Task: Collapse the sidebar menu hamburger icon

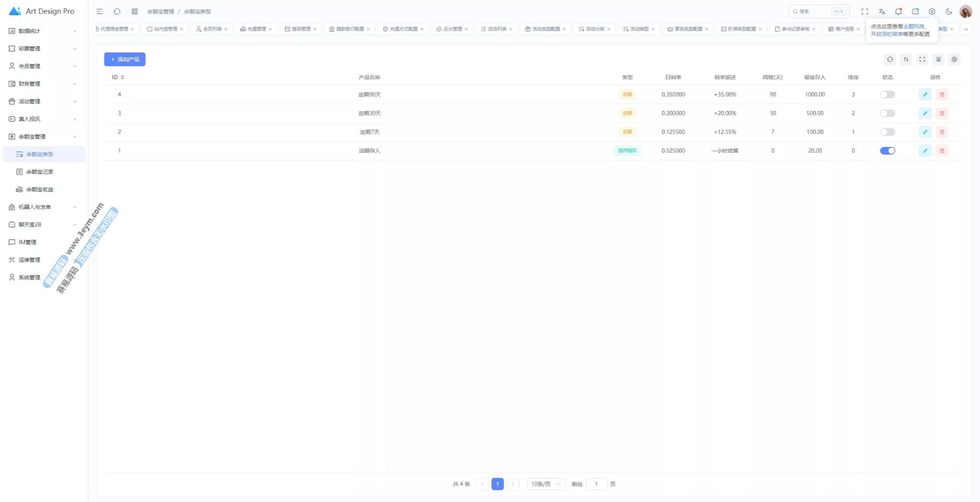Action: pos(100,11)
